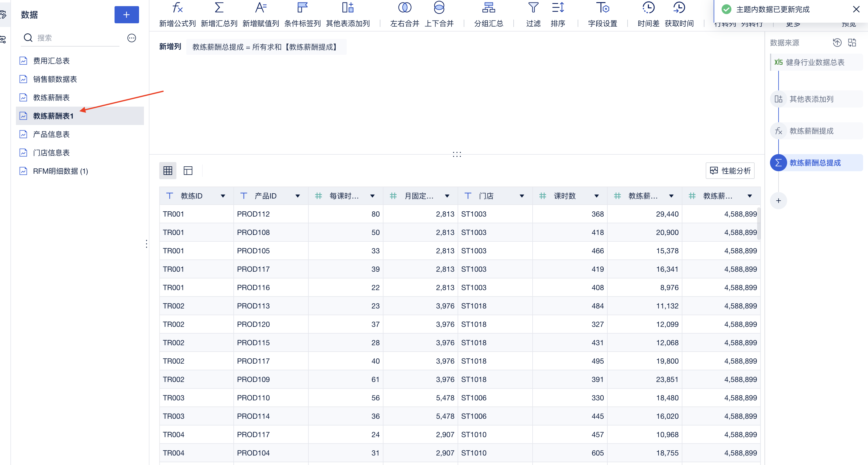Open the 销售额数据表 table
The width and height of the screenshot is (868, 465).
tap(55, 79)
